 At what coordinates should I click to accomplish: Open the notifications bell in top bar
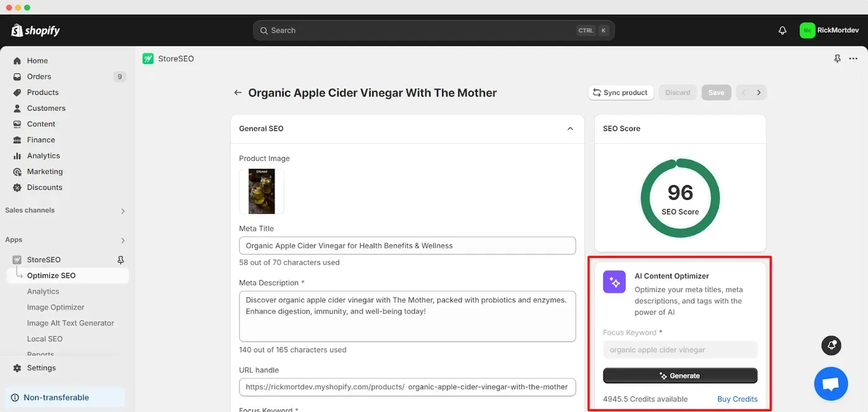pyautogui.click(x=782, y=30)
